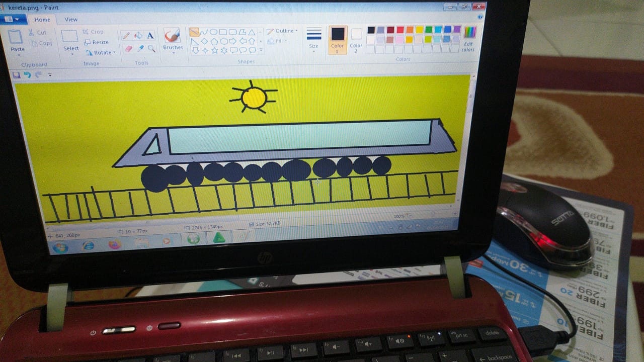Click the Save icon in quick access toolbar
Viewport: 644px width, 362px height.
pos(17,75)
